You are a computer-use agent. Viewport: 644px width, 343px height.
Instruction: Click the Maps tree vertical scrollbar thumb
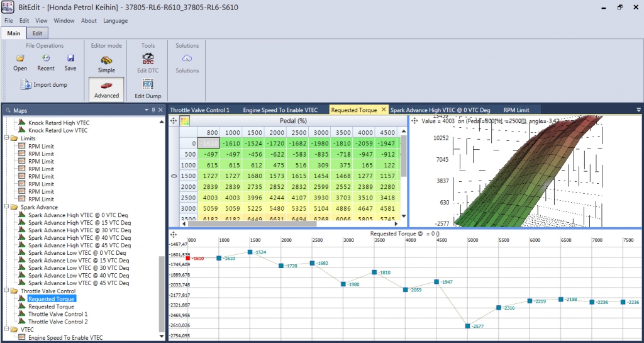click(x=161, y=293)
